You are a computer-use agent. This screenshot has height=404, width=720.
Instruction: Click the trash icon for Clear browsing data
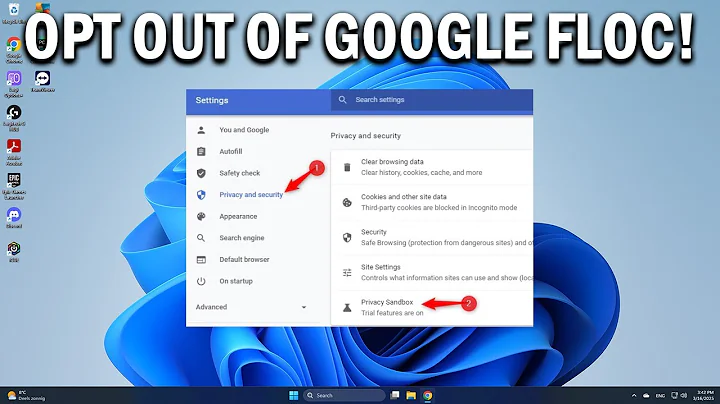coord(347,167)
